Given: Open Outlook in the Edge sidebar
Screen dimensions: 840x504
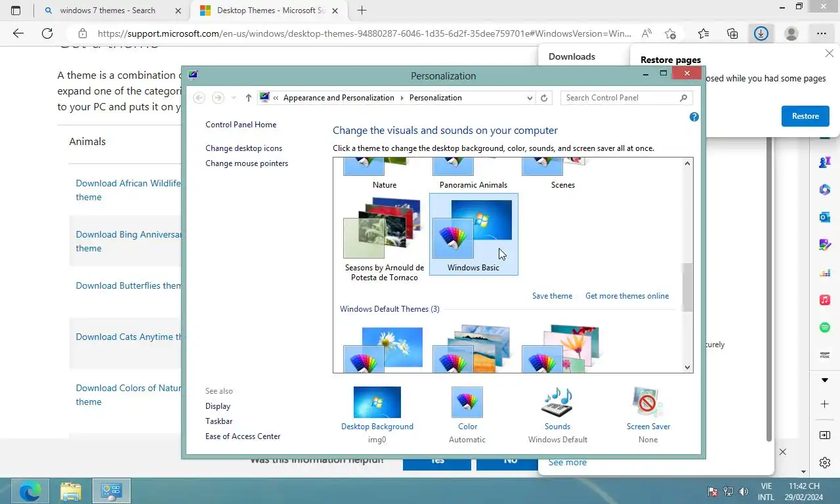Looking at the screenshot, I should coord(825,217).
